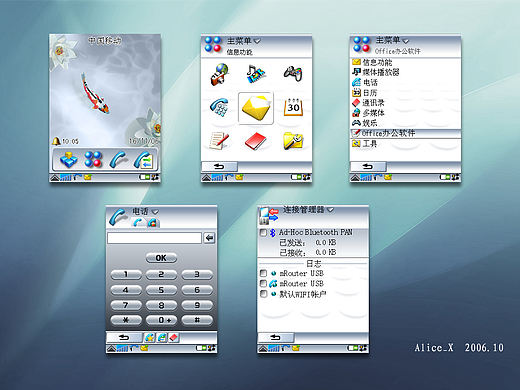Open the four-ball main menu icon on home screen
Viewport: 520px width, 390px height.
click(93, 159)
